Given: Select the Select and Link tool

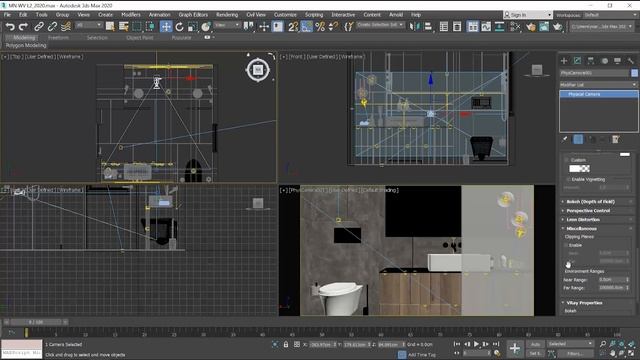Looking at the screenshot, I should tap(39, 27).
